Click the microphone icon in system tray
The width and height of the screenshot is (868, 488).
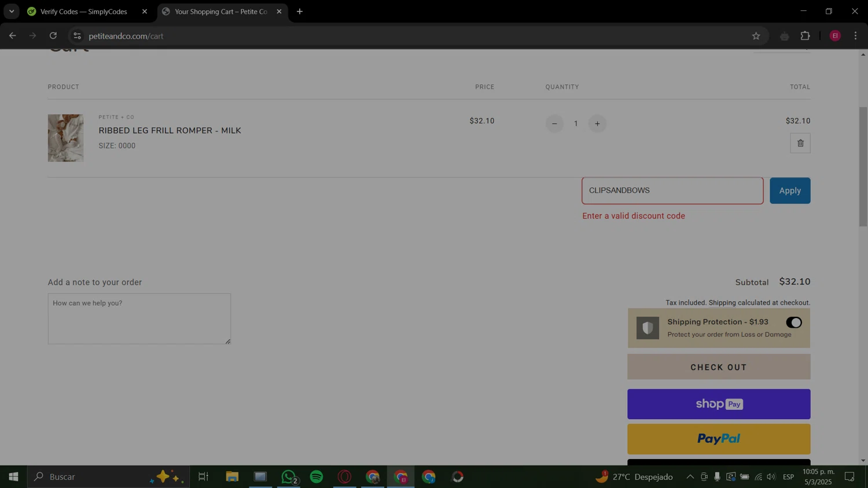click(717, 477)
